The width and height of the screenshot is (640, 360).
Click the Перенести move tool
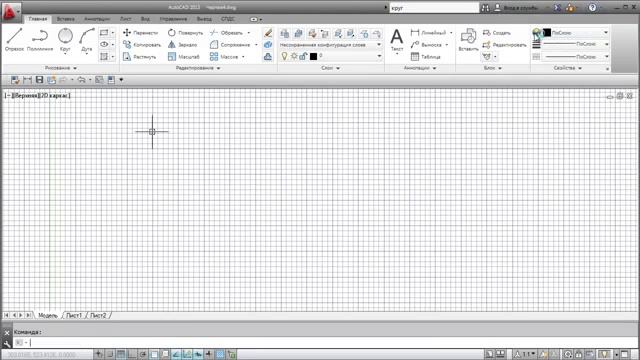pos(140,33)
